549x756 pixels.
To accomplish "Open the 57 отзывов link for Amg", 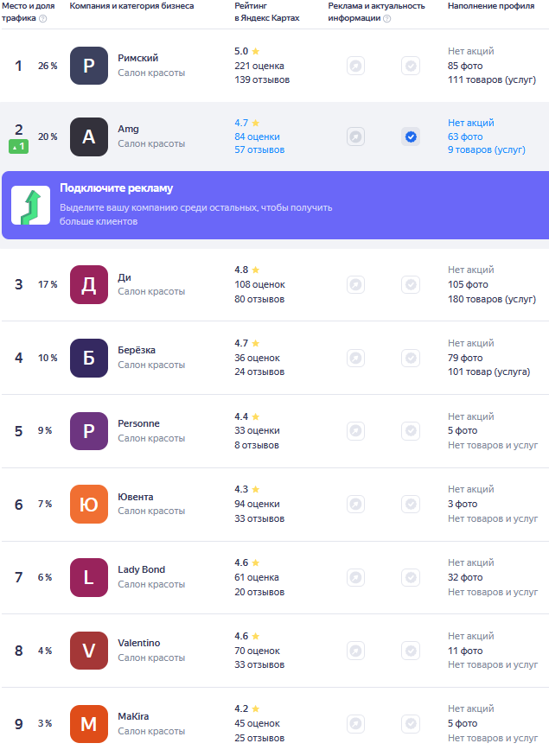I will tap(259, 150).
